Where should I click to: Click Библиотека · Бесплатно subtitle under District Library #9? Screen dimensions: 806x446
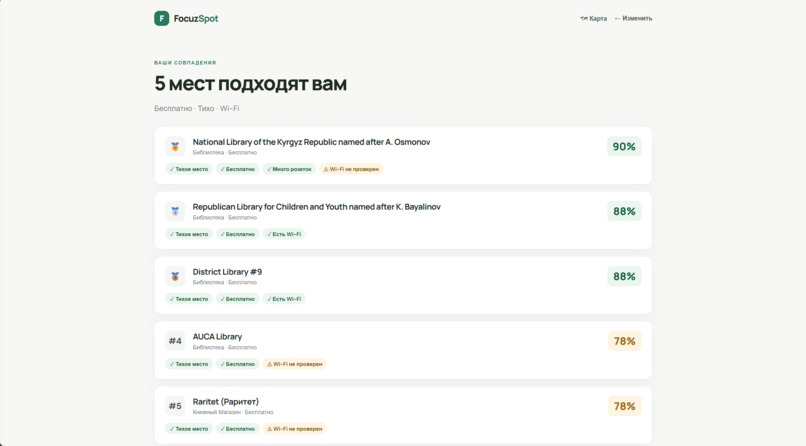pos(225,282)
